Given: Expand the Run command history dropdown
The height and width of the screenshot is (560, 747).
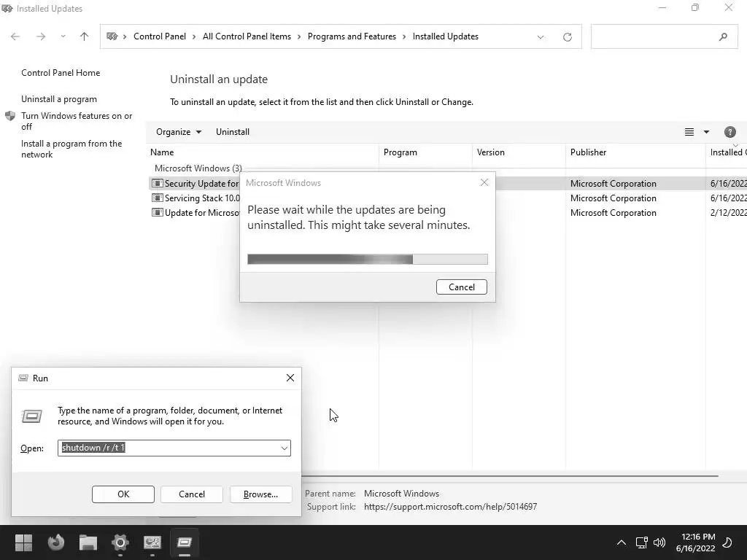Looking at the screenshot, I should pos(285,448).
